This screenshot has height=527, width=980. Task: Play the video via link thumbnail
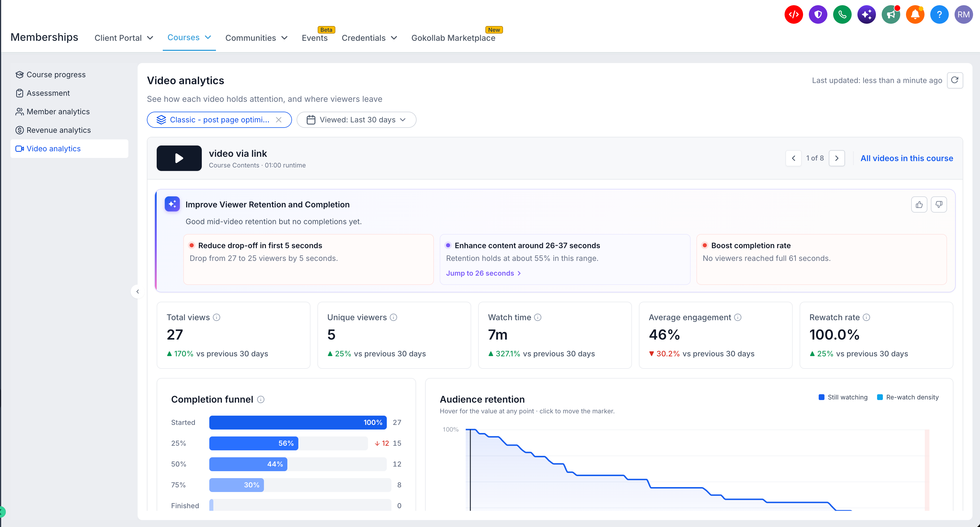tap(179, 158)
